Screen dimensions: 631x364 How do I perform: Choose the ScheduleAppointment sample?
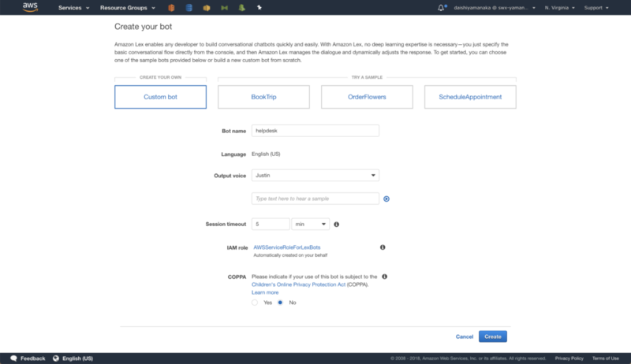pos(470,97)
